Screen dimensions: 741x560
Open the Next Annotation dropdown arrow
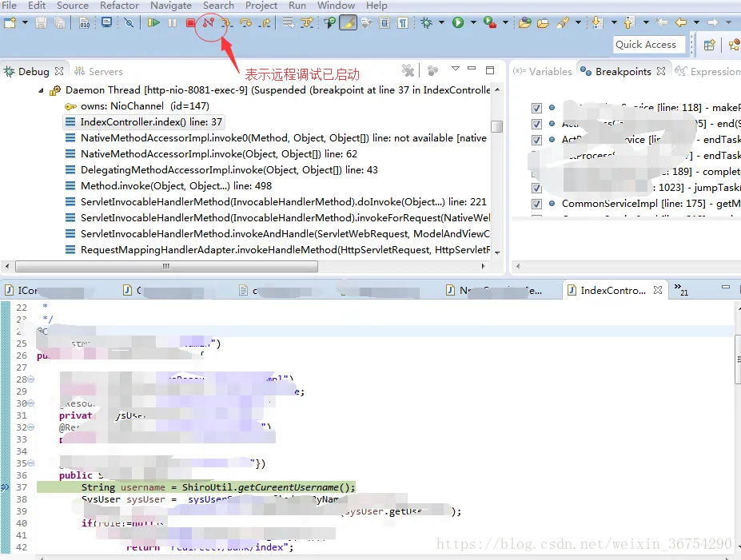coord(614,22)
